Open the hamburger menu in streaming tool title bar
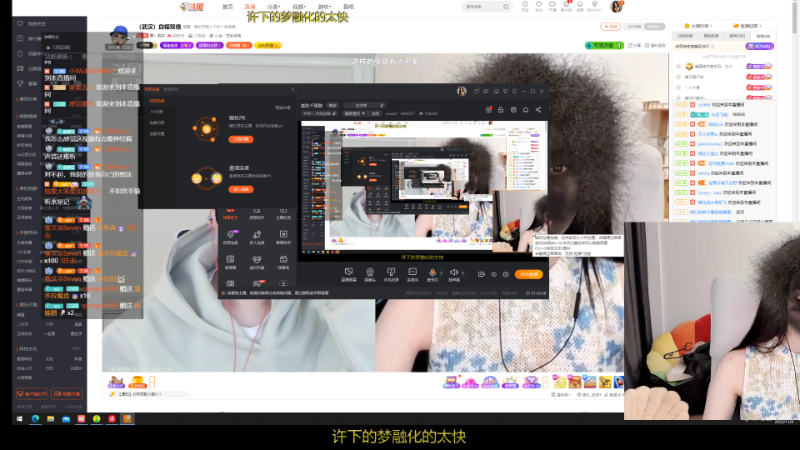This screenshot has width=800, height=450. (x=514, y=91)
